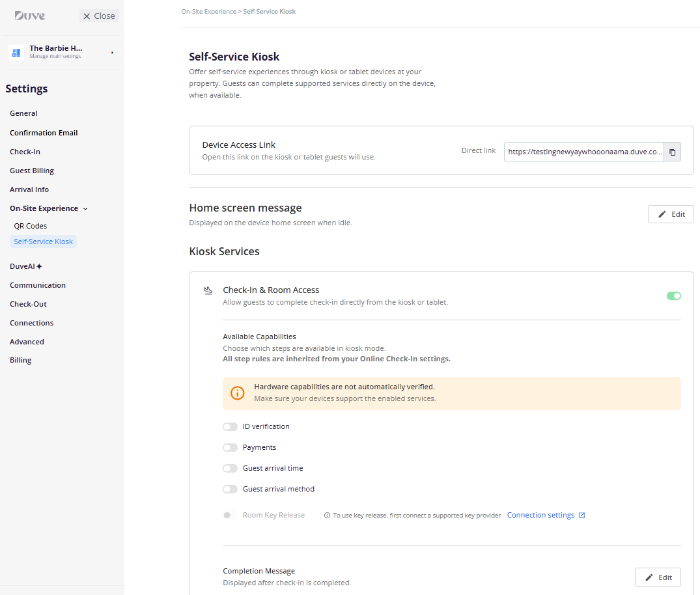Click Self-Service Kiosk page heading
This screenshot has height=595, width=700.
234,57
